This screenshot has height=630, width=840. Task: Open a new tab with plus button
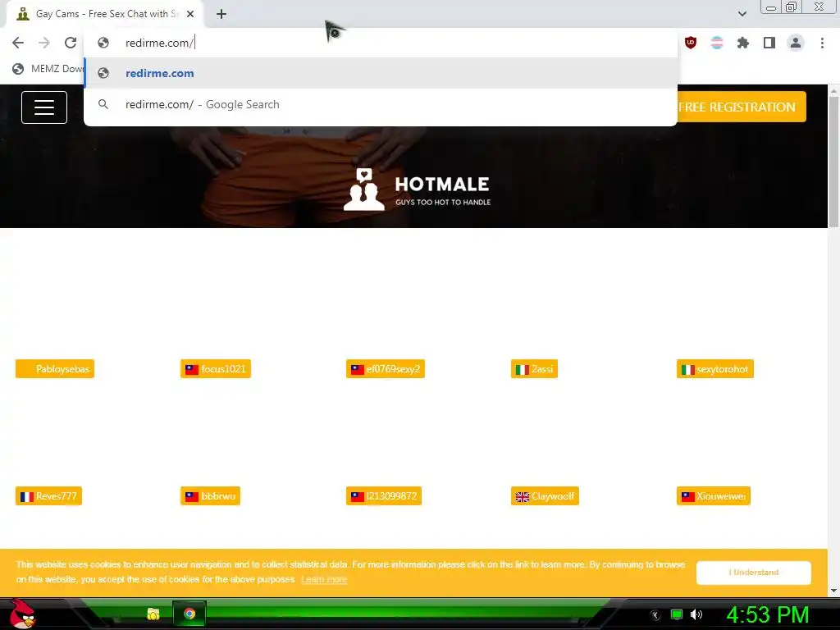[x=221, y=14]
